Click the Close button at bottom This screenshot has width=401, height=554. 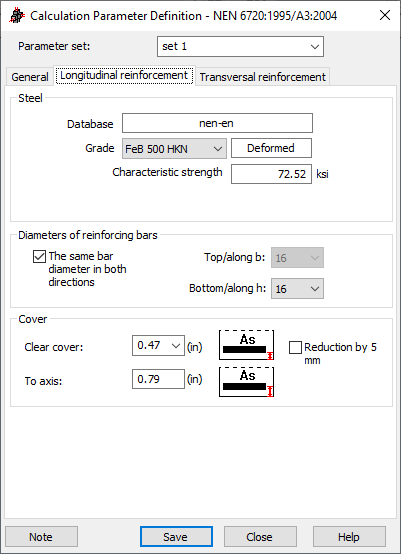(260, 537)
